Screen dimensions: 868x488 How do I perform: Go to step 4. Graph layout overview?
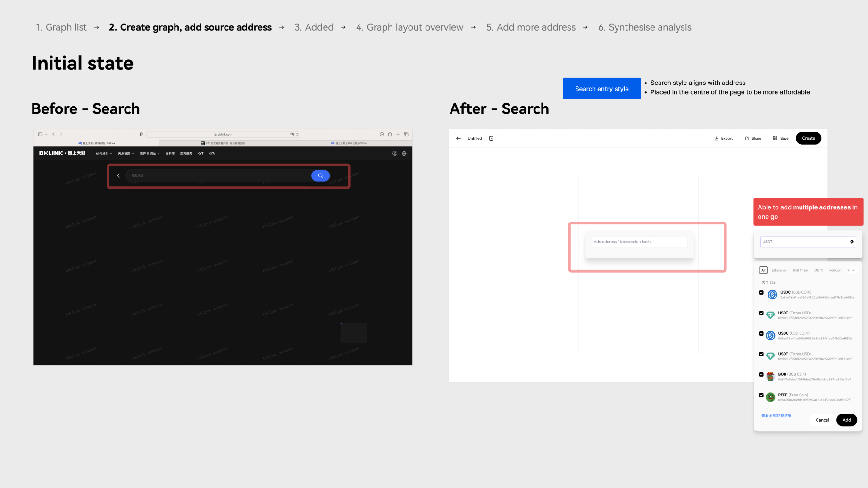pyautogui.click(x=409, y=27)
